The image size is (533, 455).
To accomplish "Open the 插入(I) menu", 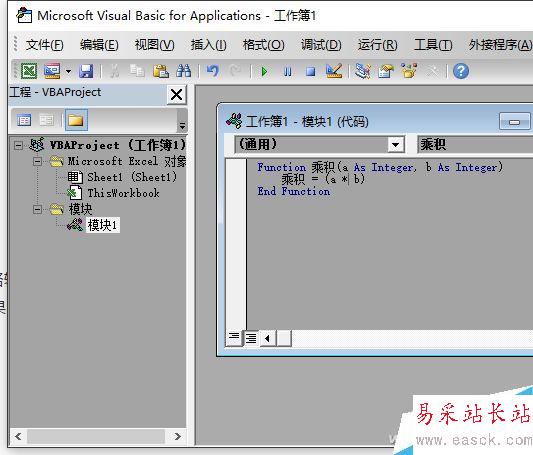I will pos(208,45).
